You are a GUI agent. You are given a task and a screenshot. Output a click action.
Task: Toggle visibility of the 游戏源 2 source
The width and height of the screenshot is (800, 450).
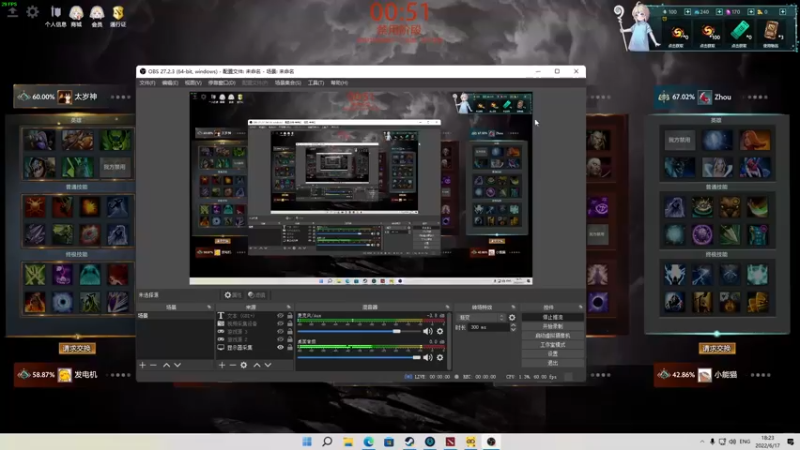(x=280, y=339)
